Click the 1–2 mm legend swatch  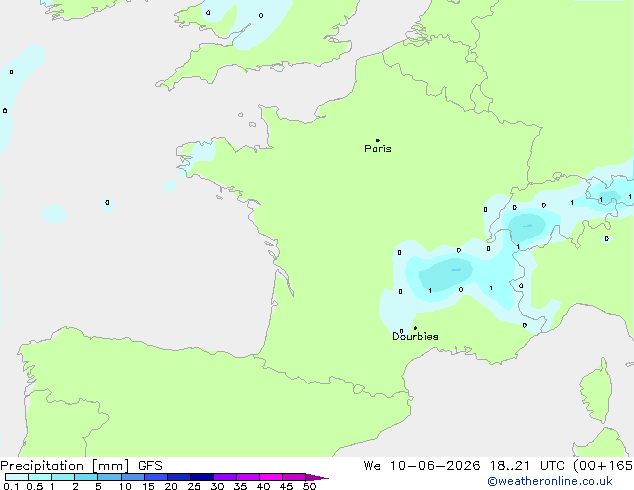click(63, 477)
